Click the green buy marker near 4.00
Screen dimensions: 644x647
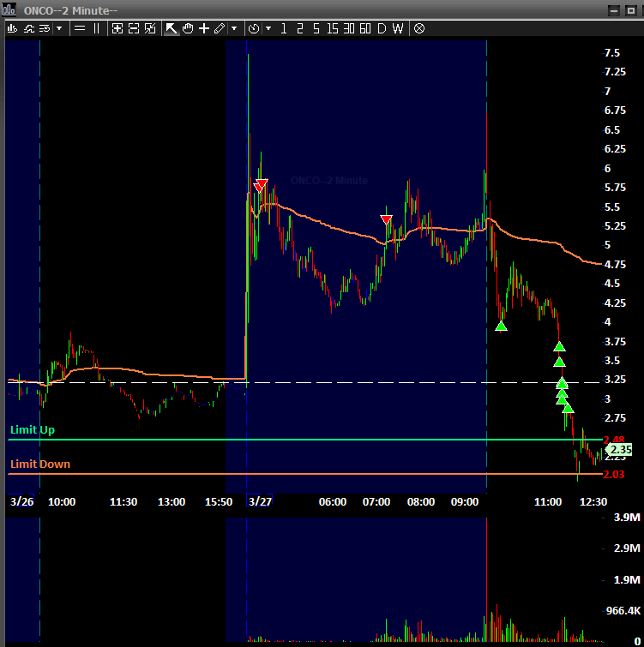[x=501, y=326]
